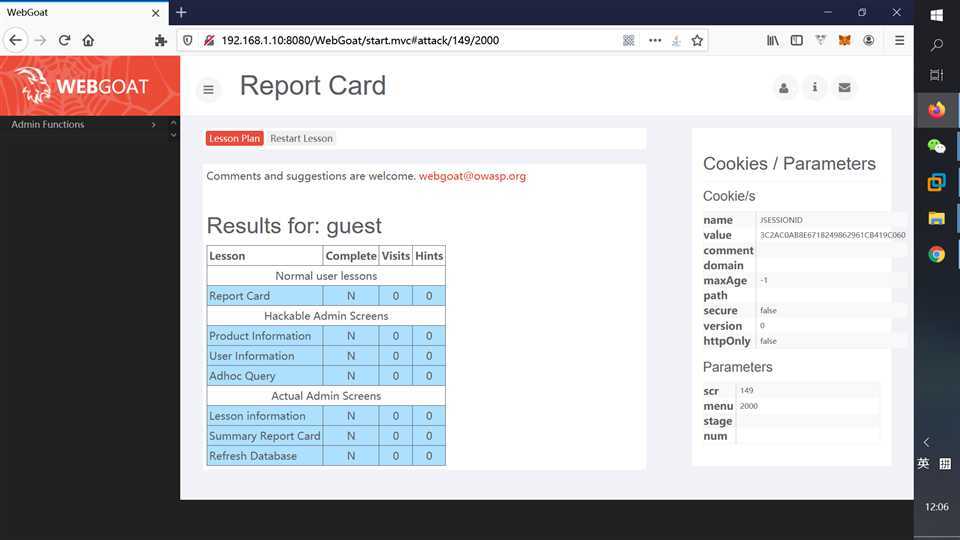Screen dimensions: 960x540
Task: Click the Summary Report Card cell
Action: click(264, 436)
